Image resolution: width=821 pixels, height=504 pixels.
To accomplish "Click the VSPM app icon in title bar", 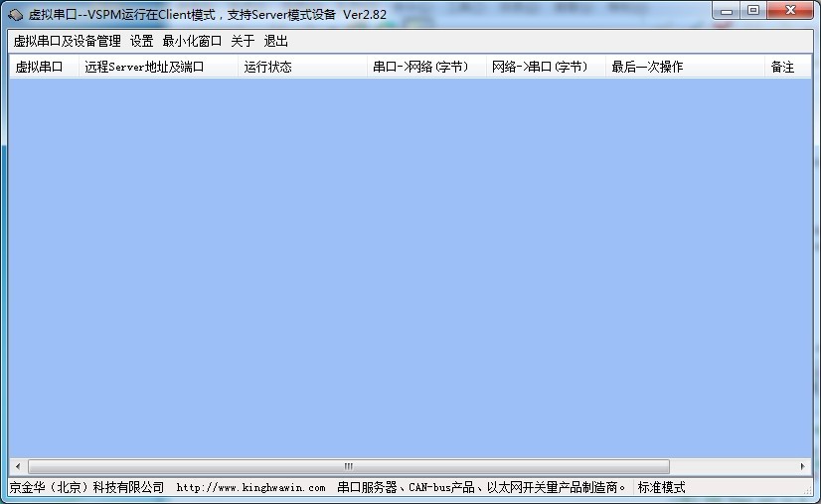I will pyautogui.click(x=15, y=15).
